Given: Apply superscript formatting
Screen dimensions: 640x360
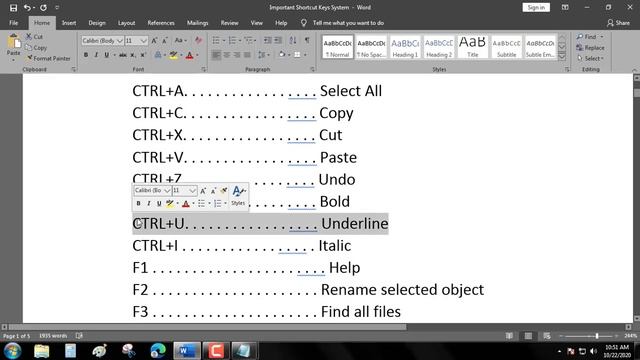Looking at the screenshot, I should (x=143, y=55).
